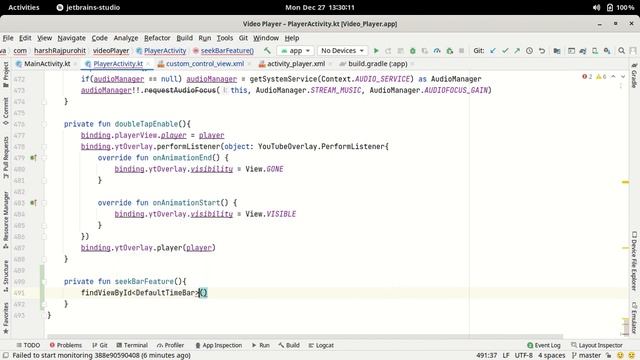The image size is (640, 360).
Task: Click the Git Rollback undo icon
Action: tap(542, 51)
